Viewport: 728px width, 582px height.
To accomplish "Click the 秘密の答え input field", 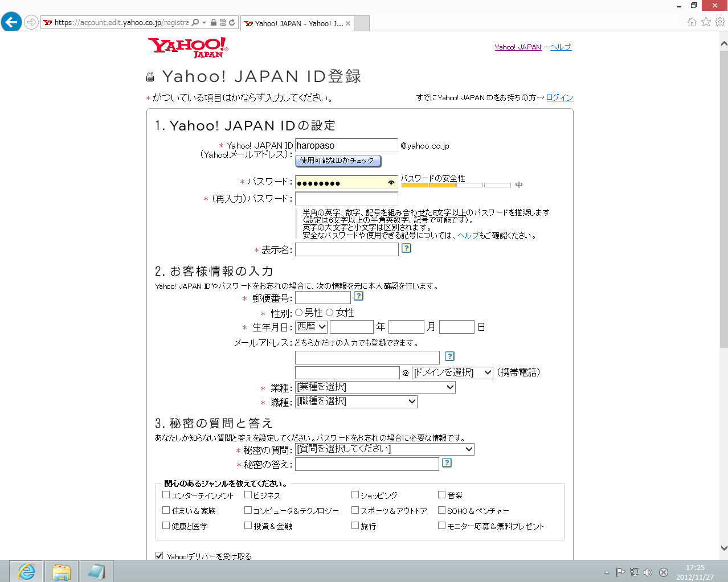I will click(367, 464).
